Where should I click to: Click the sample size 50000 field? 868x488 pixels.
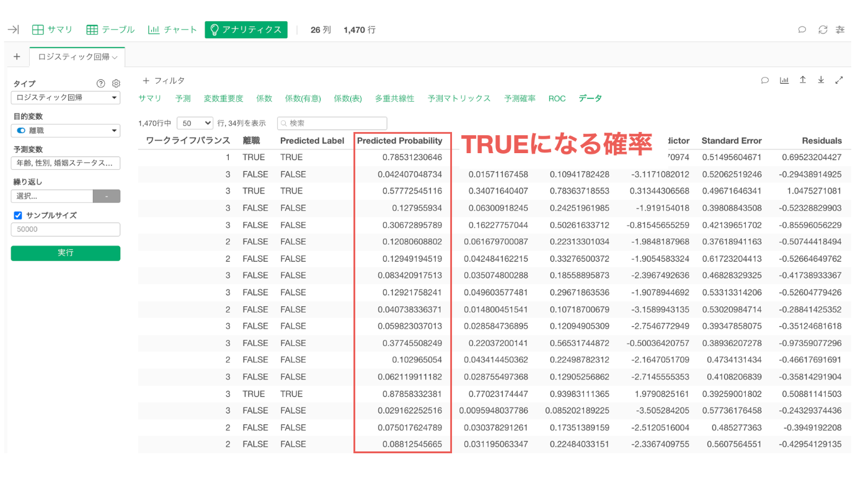[x=66, y=229]
